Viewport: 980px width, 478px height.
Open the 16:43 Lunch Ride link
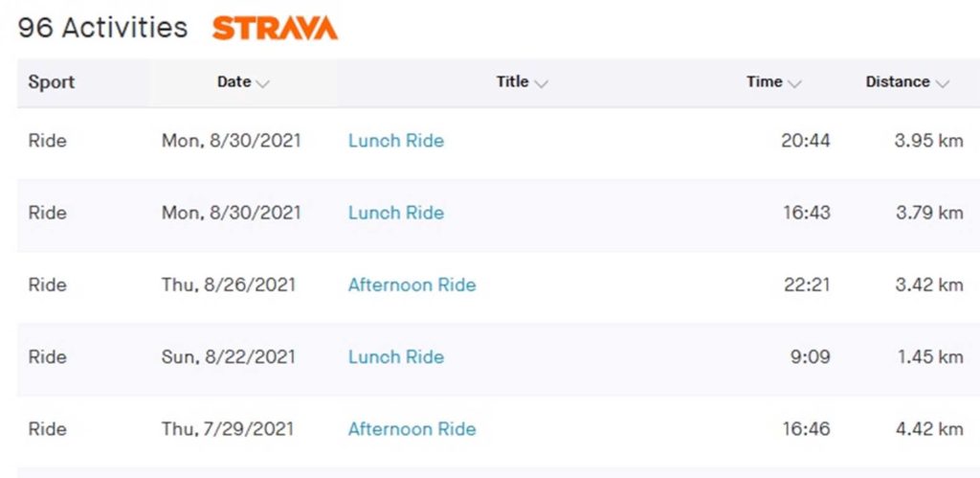pos(395,213)
